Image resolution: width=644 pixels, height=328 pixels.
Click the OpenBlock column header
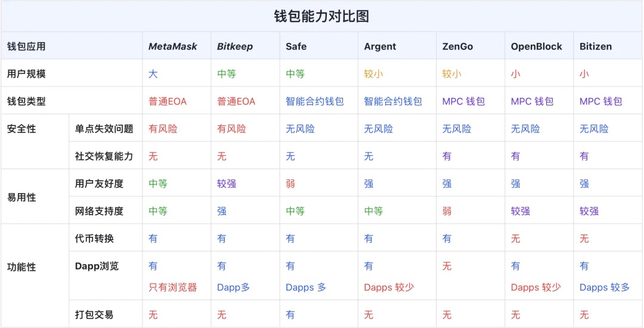[x=536, y=47]
